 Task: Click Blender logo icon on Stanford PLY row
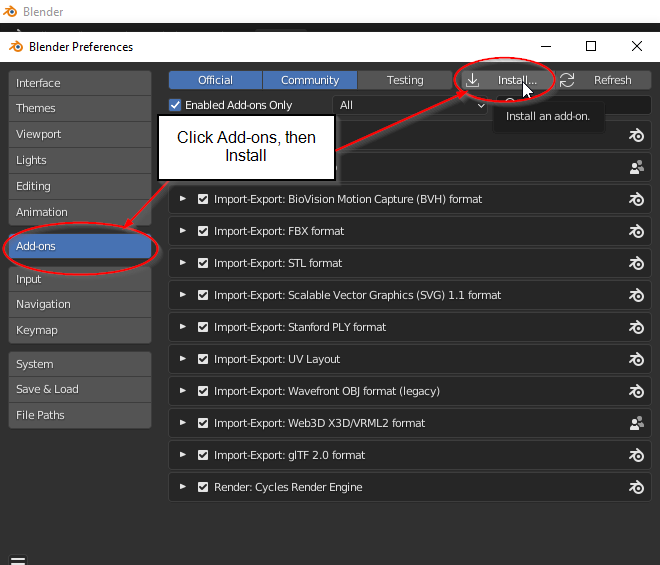point(636,327)
